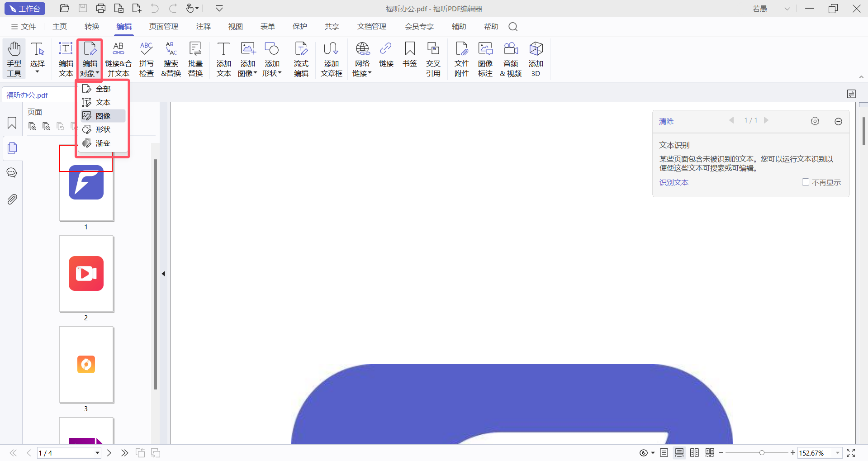Switch to the 页面管理 ribbon tab
Image resolution: width=868 pixels, height=461 pixels.
pyautogui.click(x=164, y=27)
